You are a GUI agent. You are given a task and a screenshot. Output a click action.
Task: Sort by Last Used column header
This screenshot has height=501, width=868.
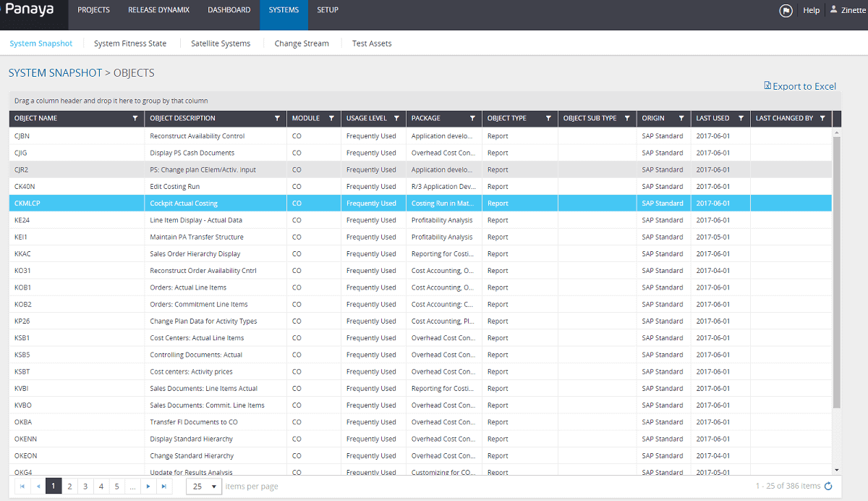pos(712,118)
